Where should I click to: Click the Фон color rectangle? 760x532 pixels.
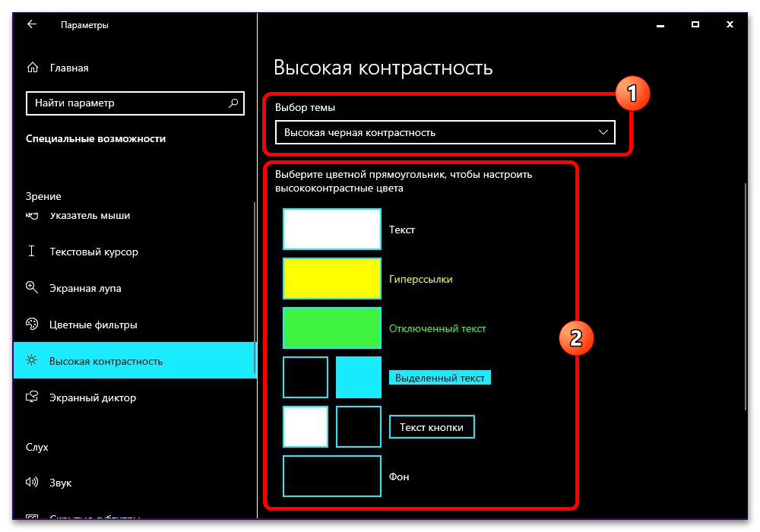pos(331,477)
